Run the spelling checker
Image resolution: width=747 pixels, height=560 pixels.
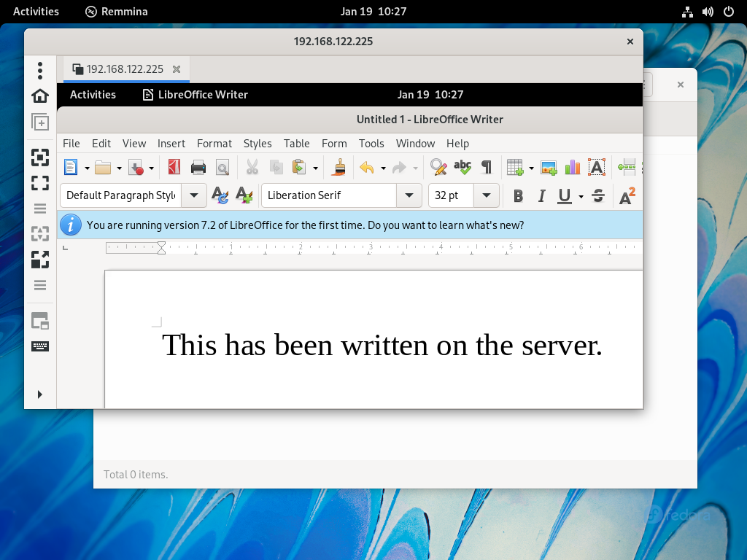pos(462,167)
